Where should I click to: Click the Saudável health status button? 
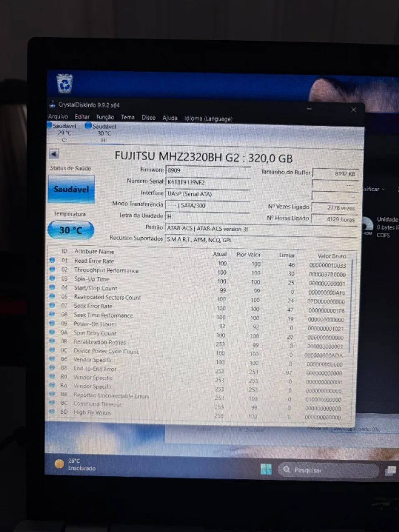click(71, 189)
